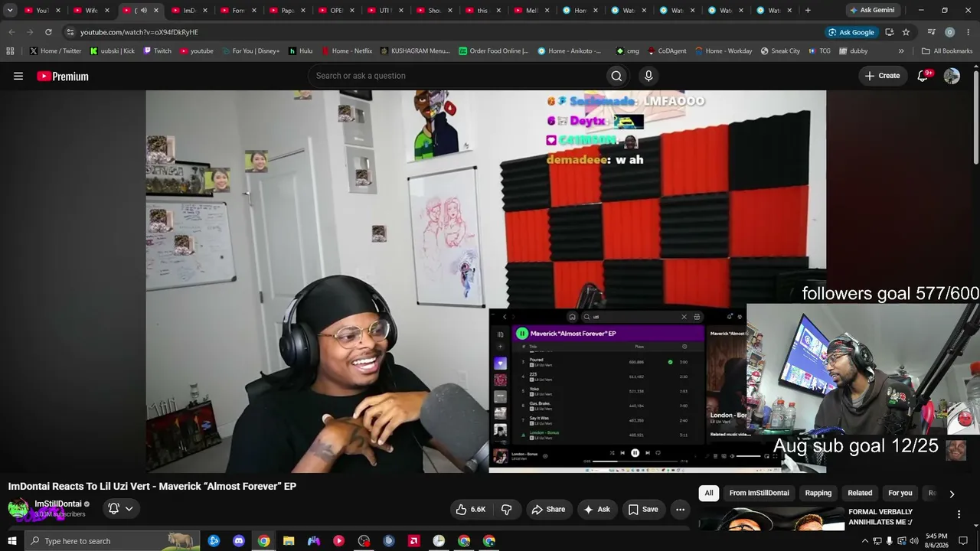This screenshot has width=980, height=551.
Task: Open the Windows Start menu
Action: tap(11, 541)
